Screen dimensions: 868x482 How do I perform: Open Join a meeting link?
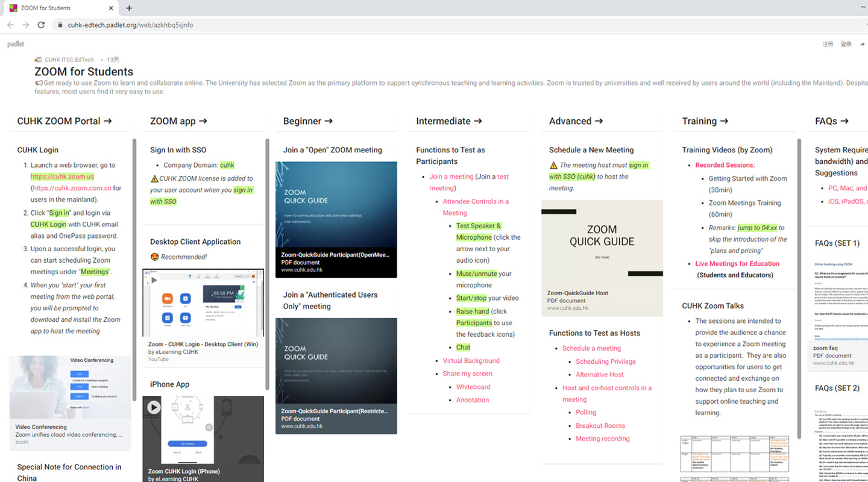click(x=451, y=177)
